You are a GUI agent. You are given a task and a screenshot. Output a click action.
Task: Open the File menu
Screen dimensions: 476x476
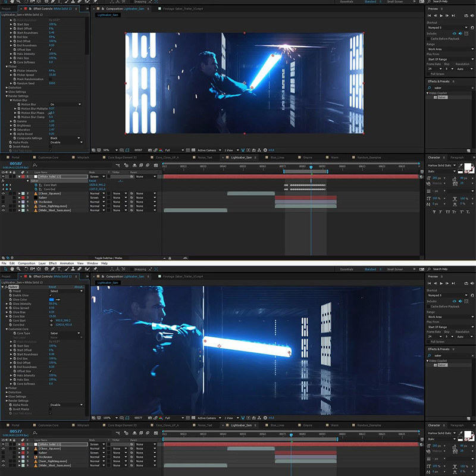click(x=4, y=264)
